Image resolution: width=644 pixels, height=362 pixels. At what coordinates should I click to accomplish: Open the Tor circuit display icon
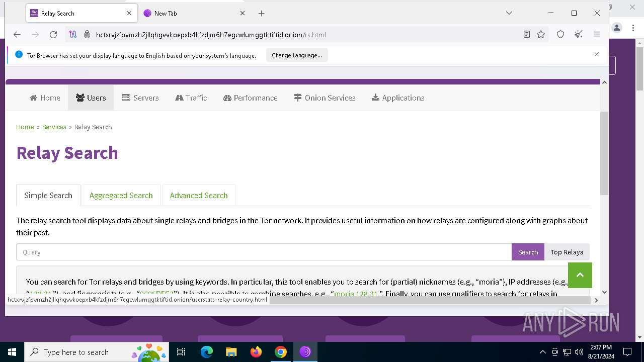point(73,35)
